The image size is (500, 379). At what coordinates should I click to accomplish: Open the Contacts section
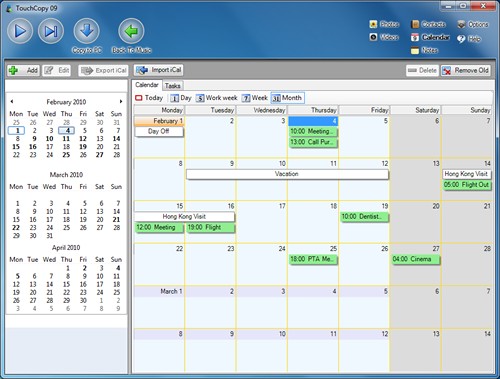coord(428,24)
